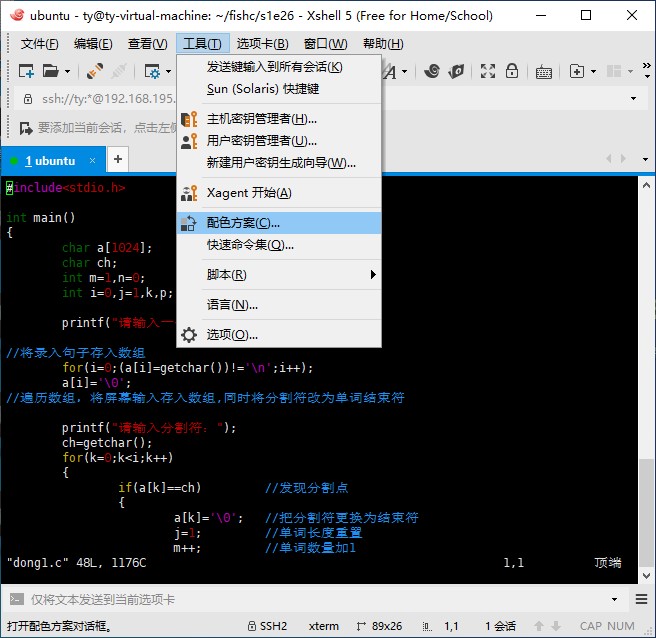Select 新建用户密钥生成向导(W)...
This screenshot has width=656, height=638.
tap(279, 163)
